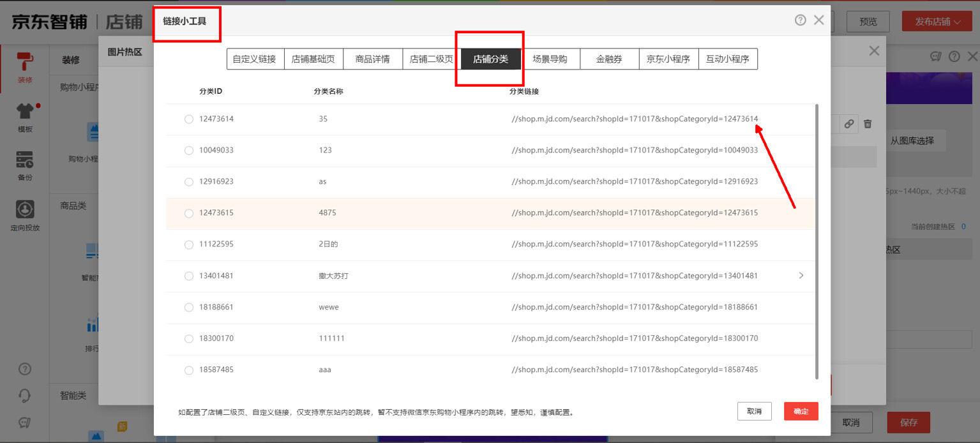Select radio button for category ID 12473614

(189, 119)
